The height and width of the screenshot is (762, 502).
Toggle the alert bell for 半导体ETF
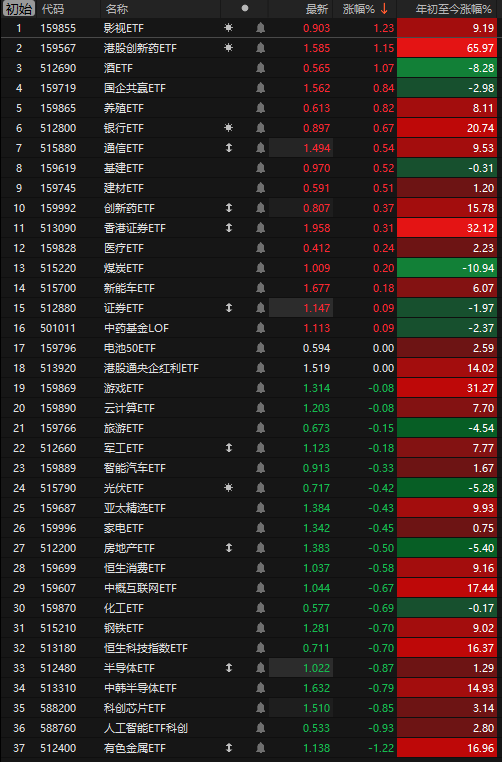pos(260,668)
